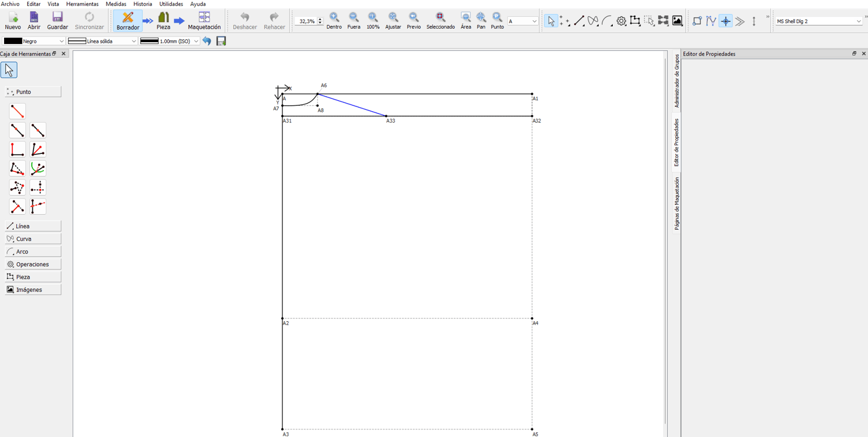Switch to Administrador de Grupos tab
Screen dimensions: 868x437
click(x=677, y=81)
